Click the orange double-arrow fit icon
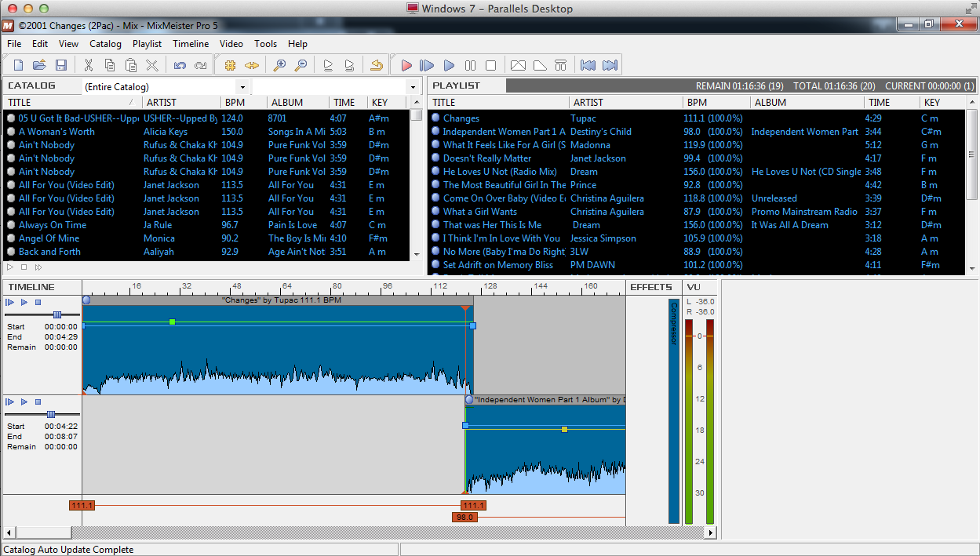Screen dimensions: 980x556 pos(251,65)
